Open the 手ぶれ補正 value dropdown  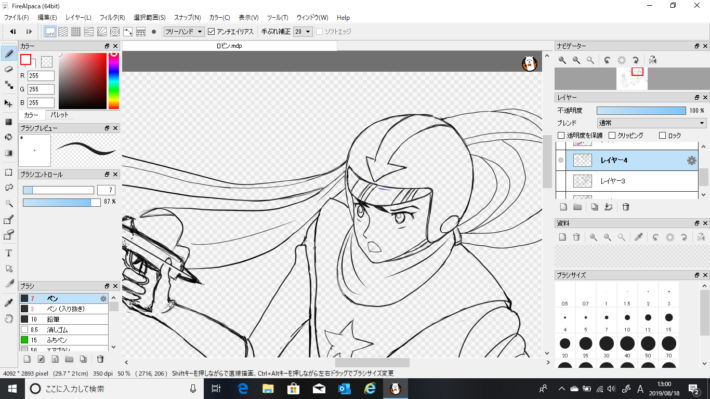pyautogui.click(x=302, y=32)
